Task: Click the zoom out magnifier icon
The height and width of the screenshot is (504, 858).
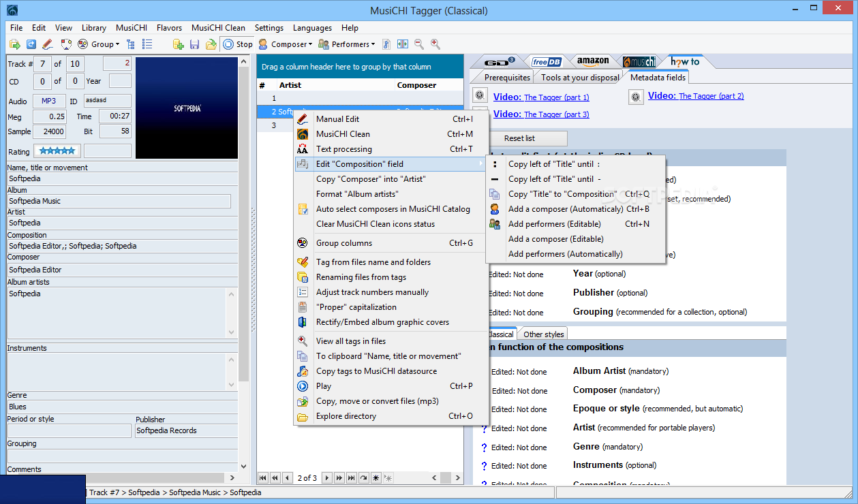Action: point(418,44)
